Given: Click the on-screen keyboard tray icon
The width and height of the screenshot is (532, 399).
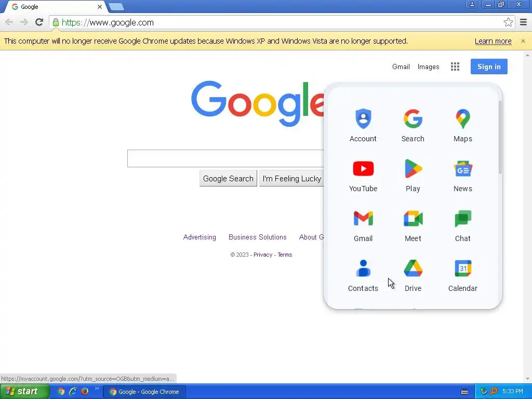Looking at the screenshot, I should [x=464, y=392].
